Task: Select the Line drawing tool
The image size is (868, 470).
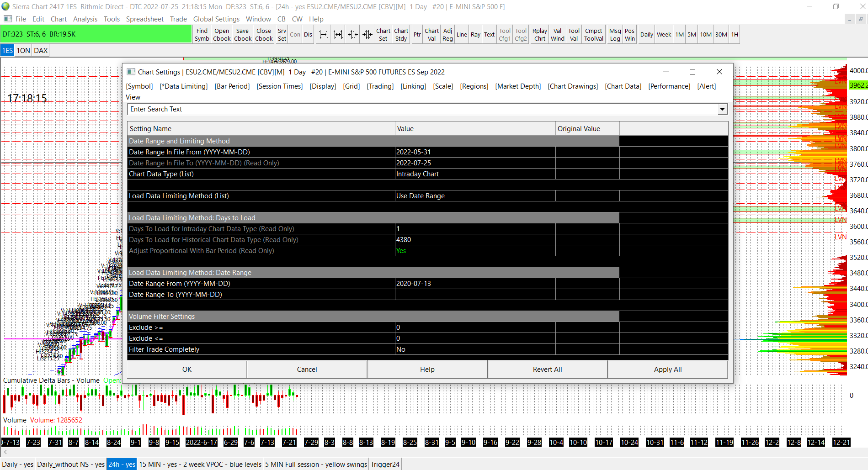Action: pos(462,35)
